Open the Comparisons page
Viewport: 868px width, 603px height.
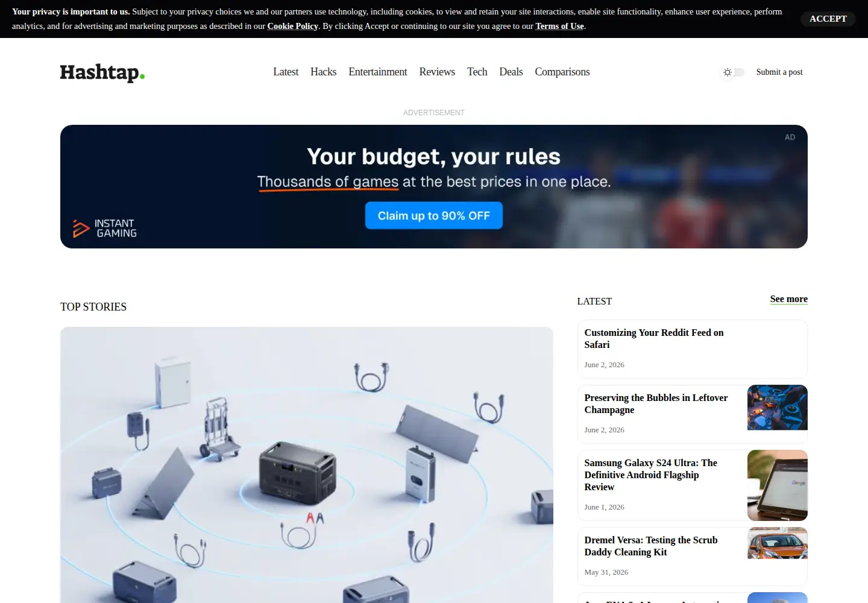(x=562, y=72)
